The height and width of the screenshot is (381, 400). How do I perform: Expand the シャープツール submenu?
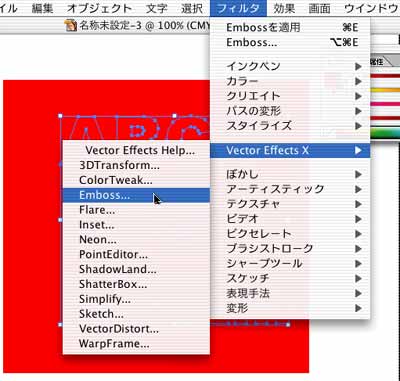click(290, 263)
